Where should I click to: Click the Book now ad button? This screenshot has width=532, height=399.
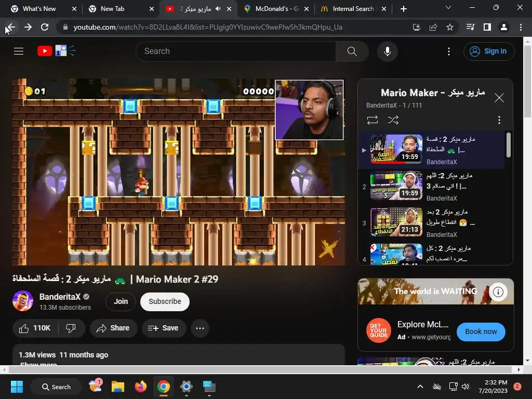pyautogui.click(x=481, y=332)
